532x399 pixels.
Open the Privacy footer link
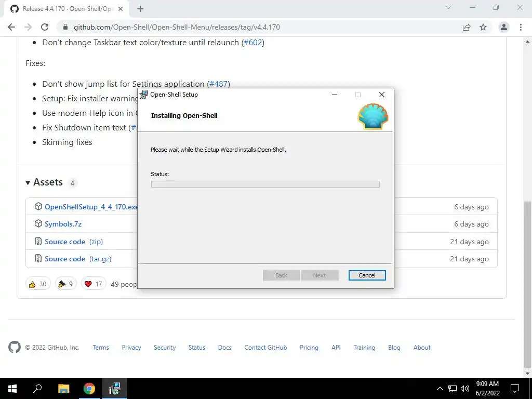[131, 348]
